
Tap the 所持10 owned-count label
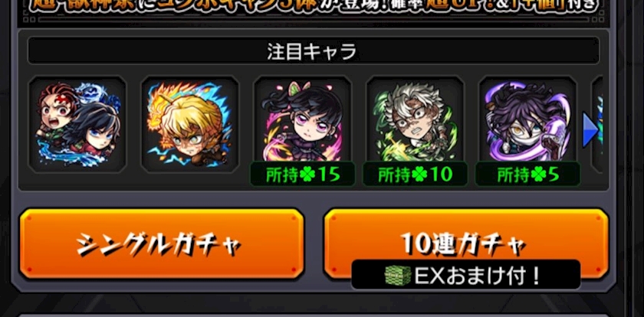[415, 175]
